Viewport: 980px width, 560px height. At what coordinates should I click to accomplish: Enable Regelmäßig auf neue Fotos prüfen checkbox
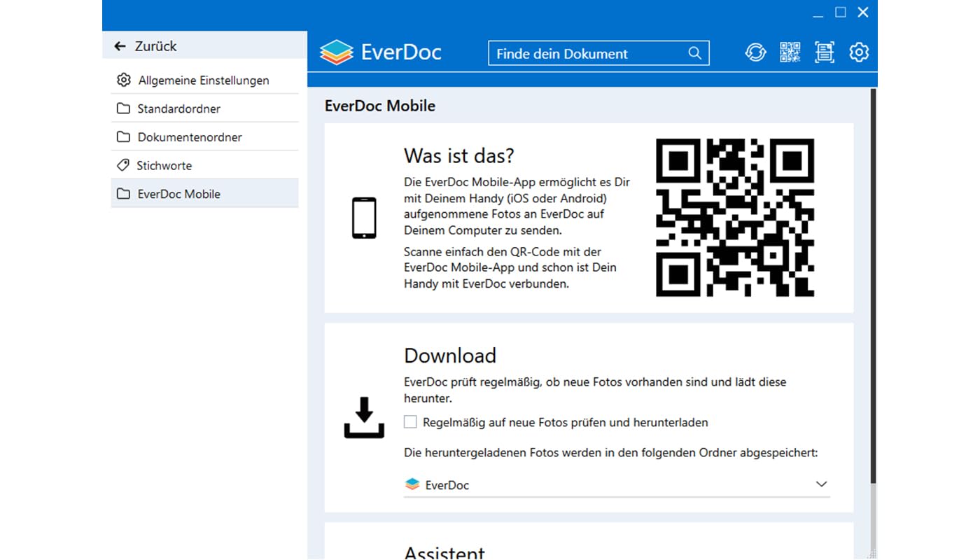[410, 422]
